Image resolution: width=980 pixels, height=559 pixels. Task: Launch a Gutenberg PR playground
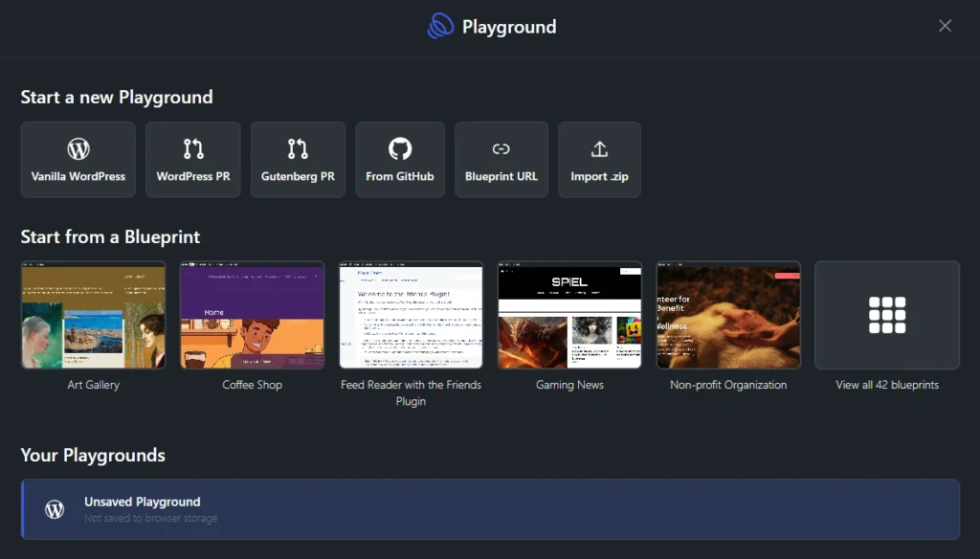coord(298,159)
